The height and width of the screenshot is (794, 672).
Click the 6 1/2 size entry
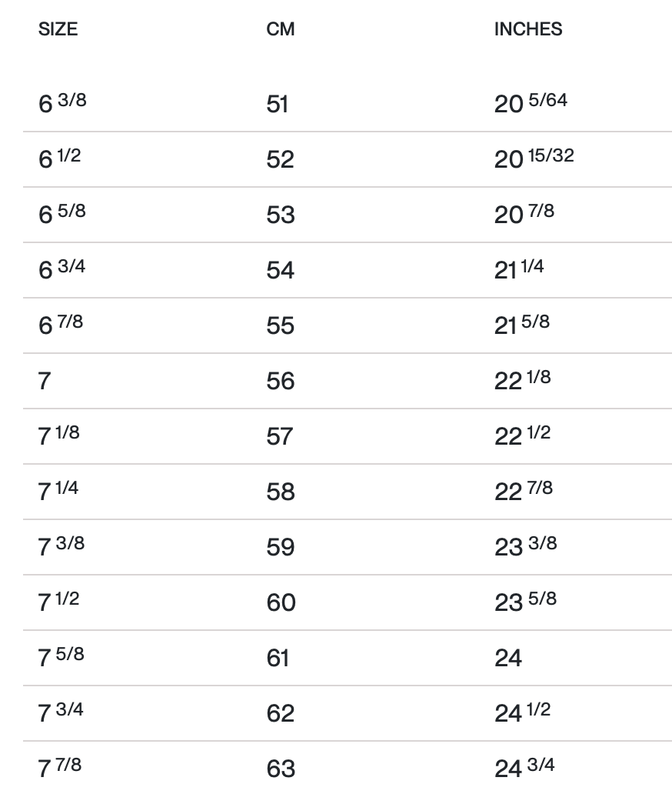coord(59,158)
